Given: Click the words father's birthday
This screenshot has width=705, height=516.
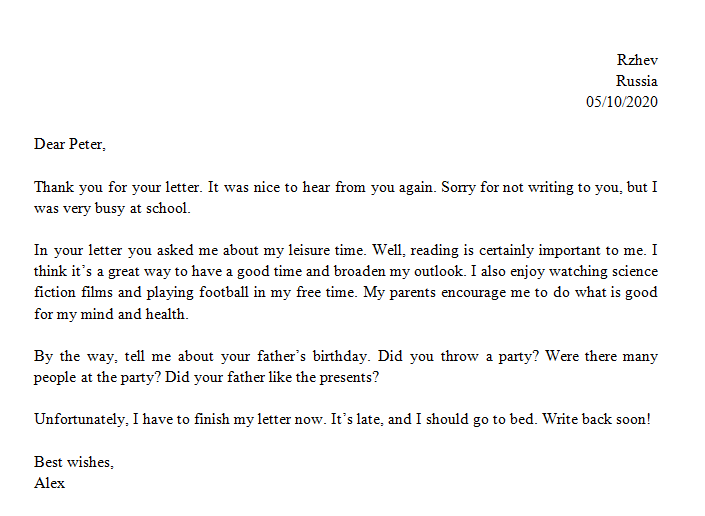Looking at the screenshot, I should [x=313, y=356].
